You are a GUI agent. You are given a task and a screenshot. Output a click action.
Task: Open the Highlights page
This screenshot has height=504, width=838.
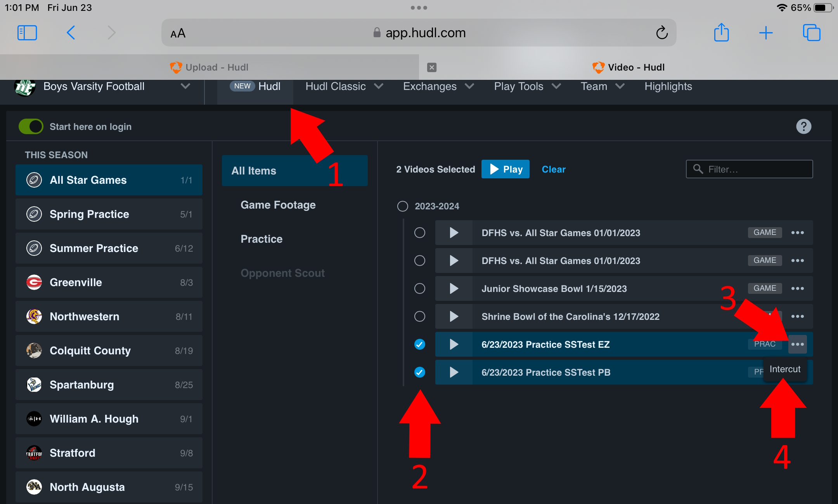coord(668,86)
